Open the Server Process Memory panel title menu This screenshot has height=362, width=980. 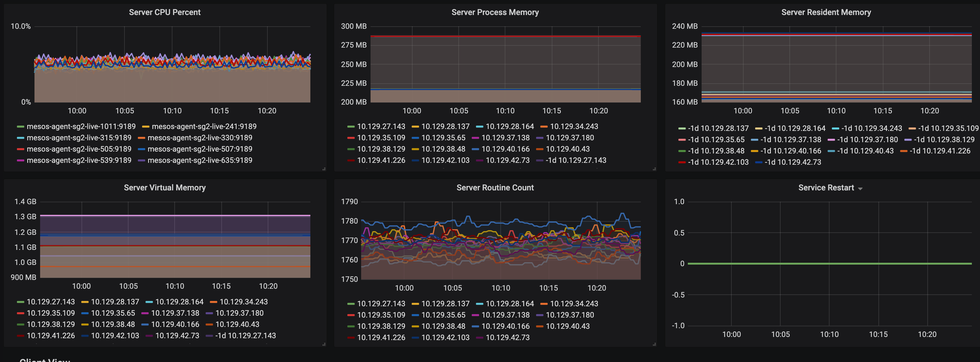pyautogui.click(x=495, y=12)
